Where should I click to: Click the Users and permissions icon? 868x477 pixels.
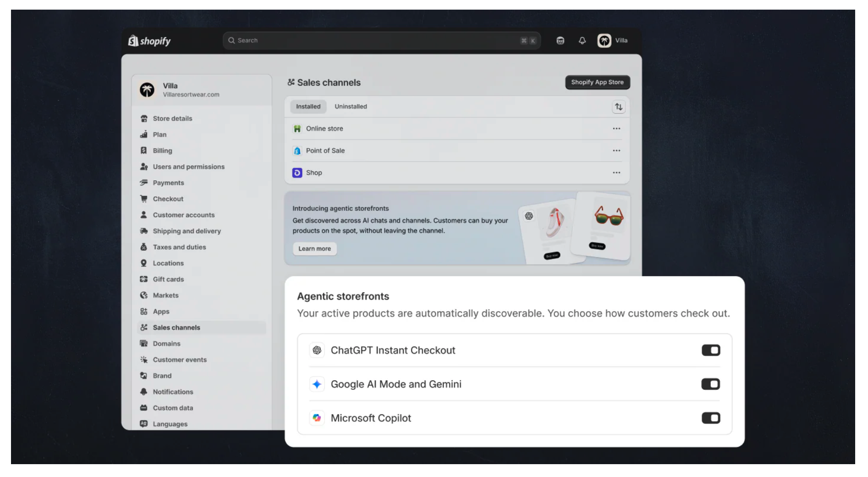click(144, 166)
